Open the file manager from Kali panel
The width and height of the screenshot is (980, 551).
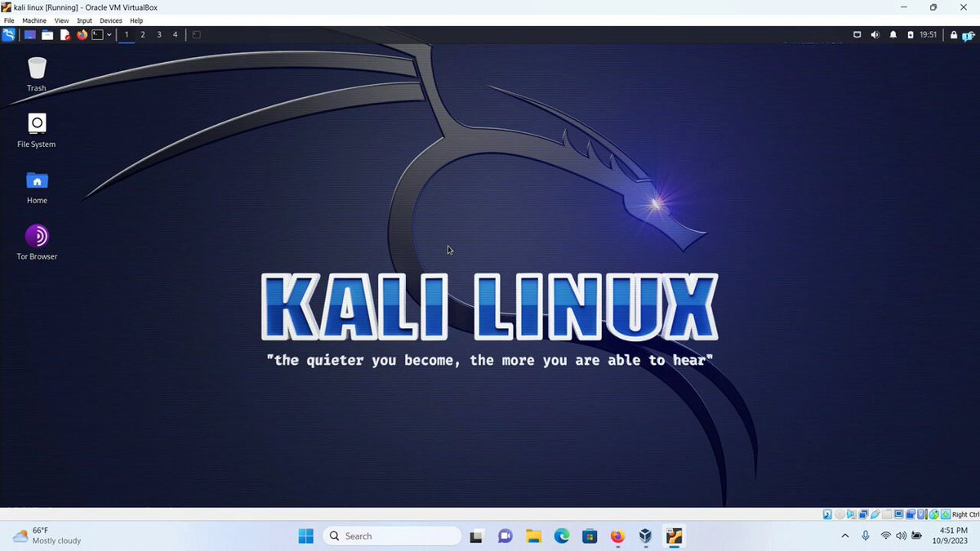[x=47, y=35]
